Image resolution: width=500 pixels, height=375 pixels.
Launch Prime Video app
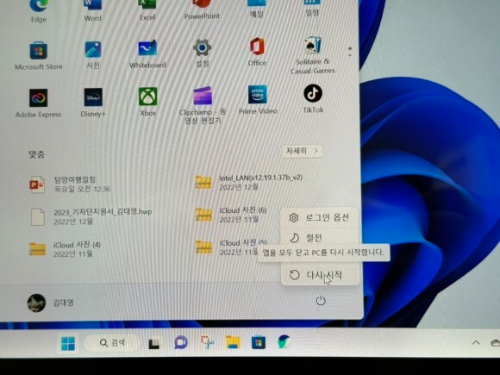(x=258, y=100)
